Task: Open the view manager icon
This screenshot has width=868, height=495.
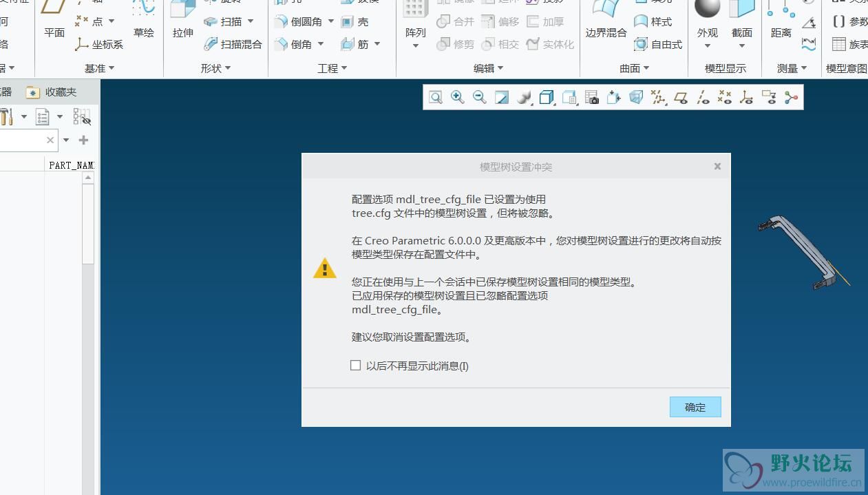Action: point(569,98)
